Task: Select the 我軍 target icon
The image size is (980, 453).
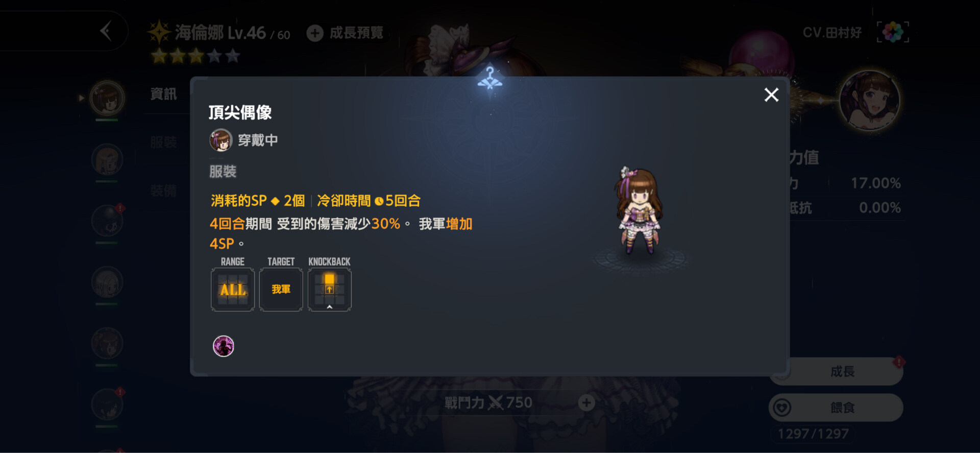Action: click(x=281, y=290)
